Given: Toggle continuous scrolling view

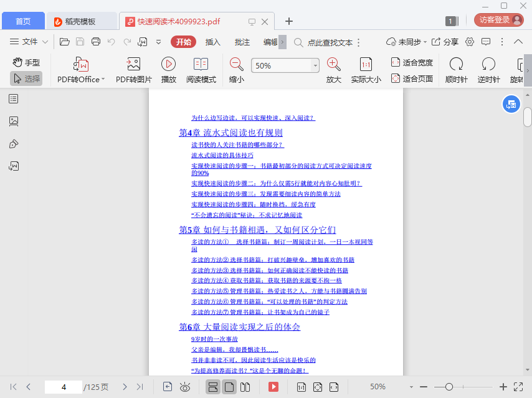Looking at the screenshot, I should [213, 387].
